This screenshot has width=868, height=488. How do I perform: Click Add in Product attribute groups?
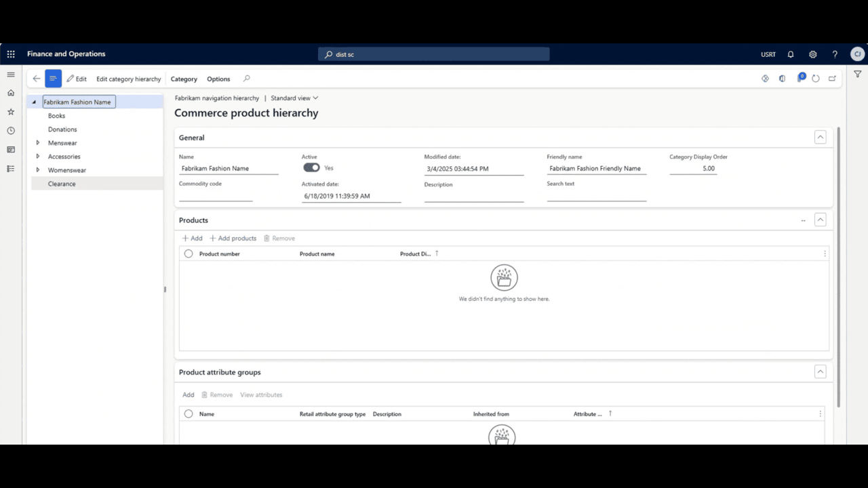(x=188, y=394)
